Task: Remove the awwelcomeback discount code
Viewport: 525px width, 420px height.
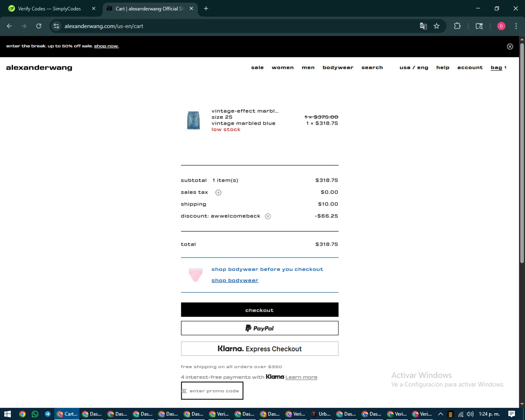Action: (268, 216)
